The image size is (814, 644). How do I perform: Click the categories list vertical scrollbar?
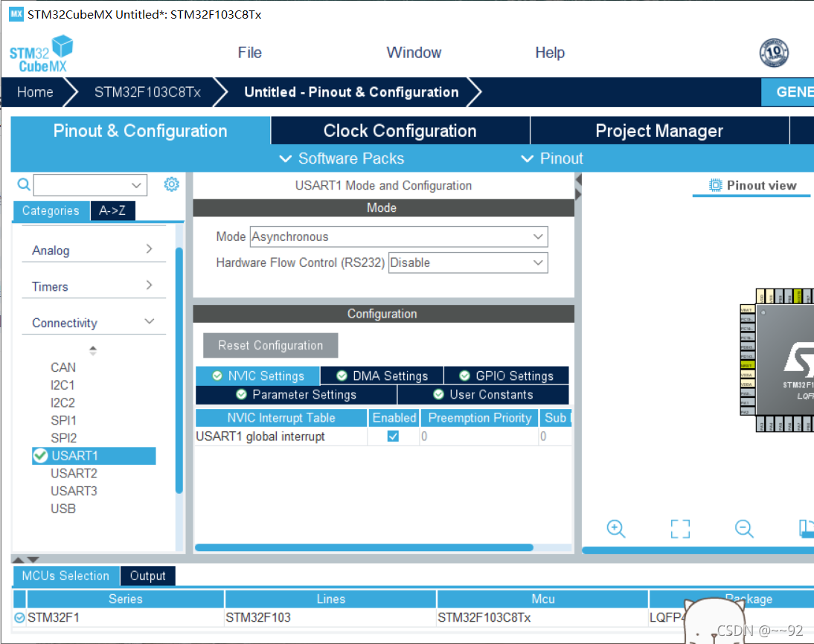coord(179,370)
